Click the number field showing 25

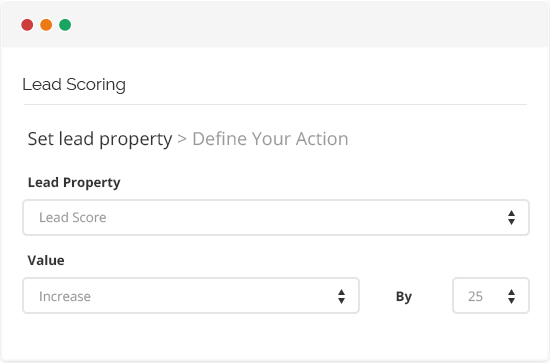click(491, 296)
